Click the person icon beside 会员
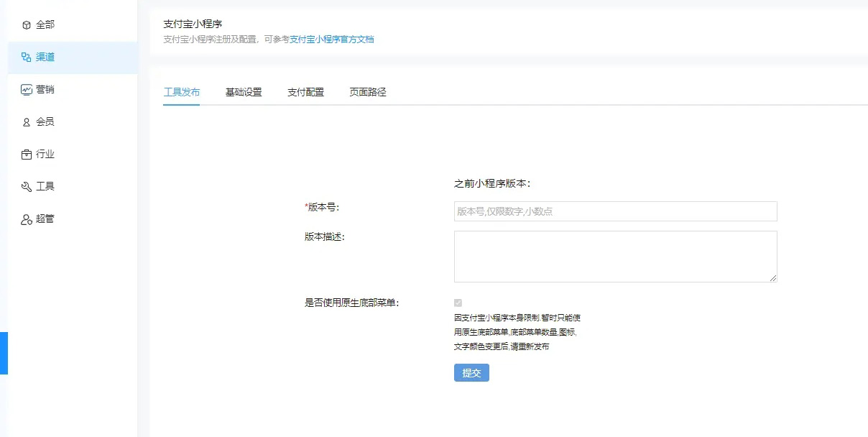This screenshot has height=437, width=868. (27, 122)
